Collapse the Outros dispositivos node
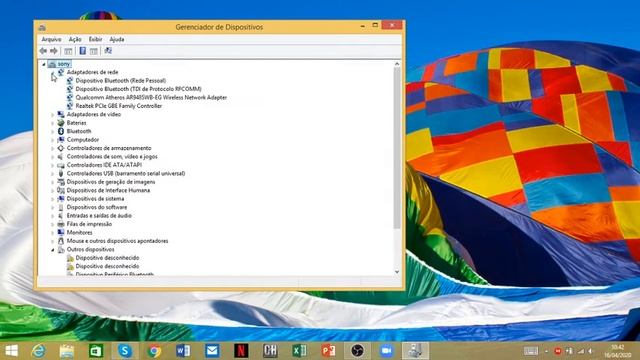Viewport: 640px width, 360px height. click(x=53, y=249)
